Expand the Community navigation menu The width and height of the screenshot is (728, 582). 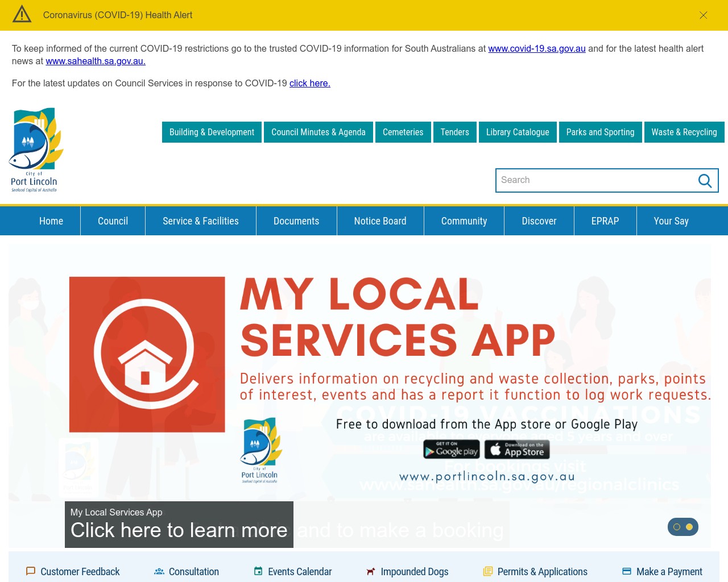464,221
